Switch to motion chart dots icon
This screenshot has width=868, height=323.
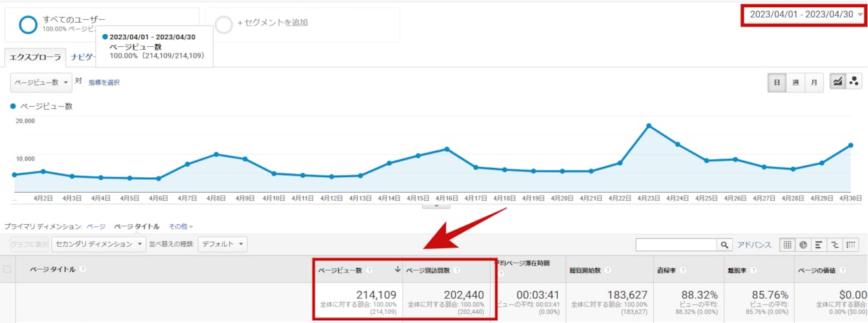(x=854, y=83)
